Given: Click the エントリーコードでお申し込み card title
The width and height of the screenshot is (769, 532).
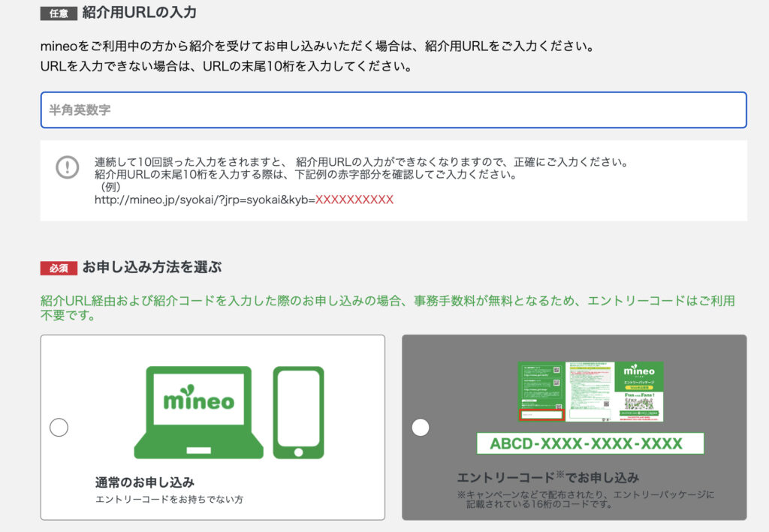Looking at the screenshot, I should 547,477.
